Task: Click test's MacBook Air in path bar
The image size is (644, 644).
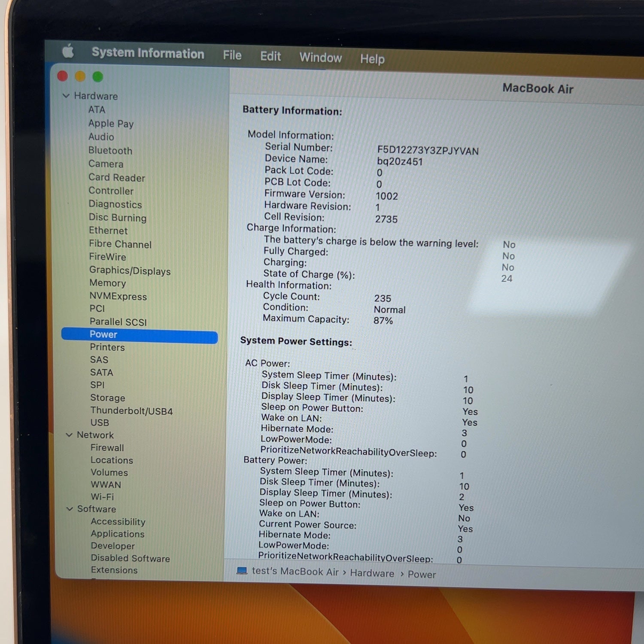Action: pos(295,571)
